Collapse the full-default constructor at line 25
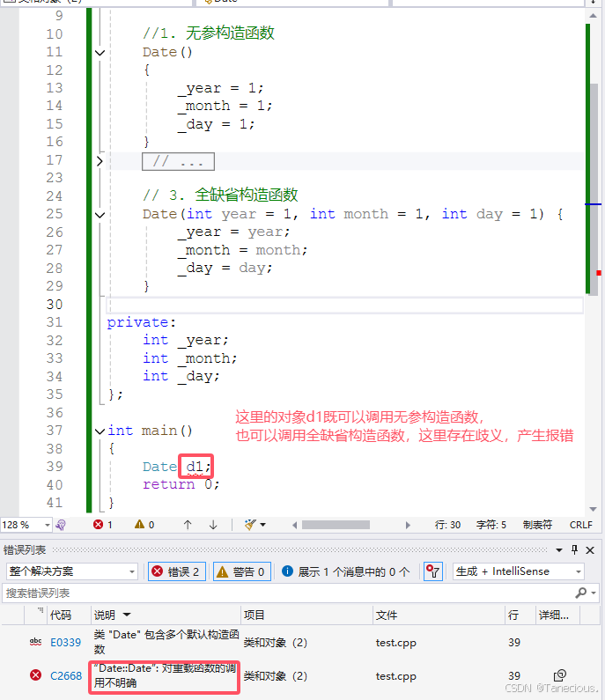The width and height of the screenshot is (605, 700). click(x=100, y=215)
